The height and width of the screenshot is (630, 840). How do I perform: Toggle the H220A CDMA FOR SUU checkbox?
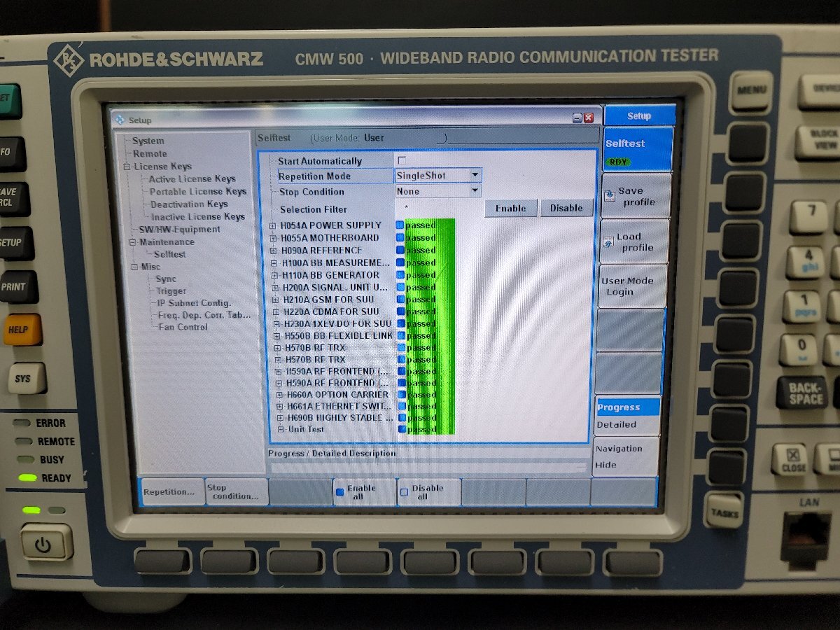coord(402,311)
